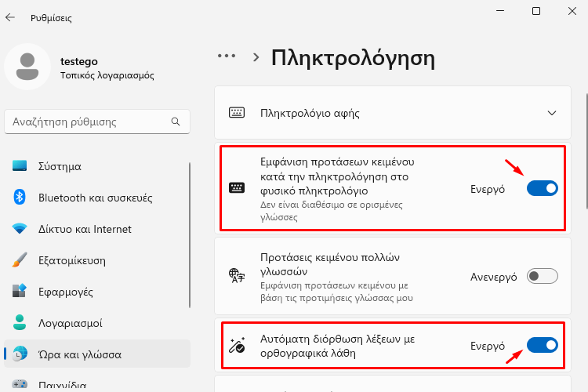
Task: Click the Εφαρμογές apps icon
Action: [20, 291]
